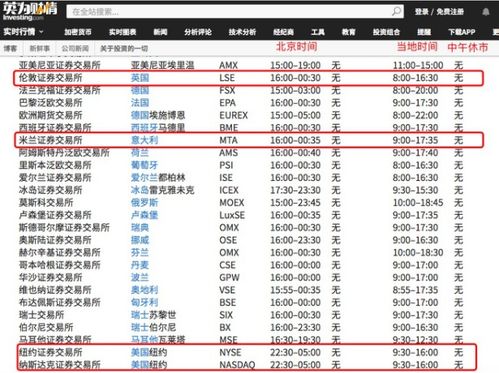Switch to the 公司新闻 tab
Screen dimensions: 499x373
[x=75, y=49]
